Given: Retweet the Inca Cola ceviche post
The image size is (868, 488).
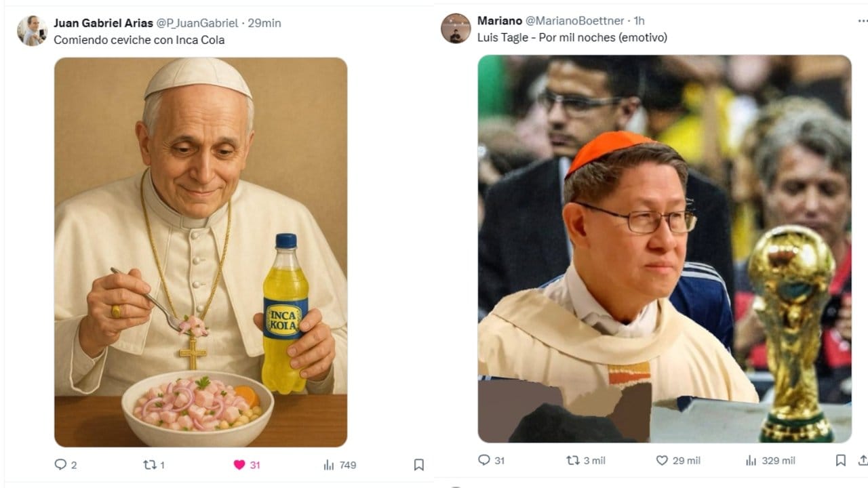Looking at the screenshot, I should (149, 465).
